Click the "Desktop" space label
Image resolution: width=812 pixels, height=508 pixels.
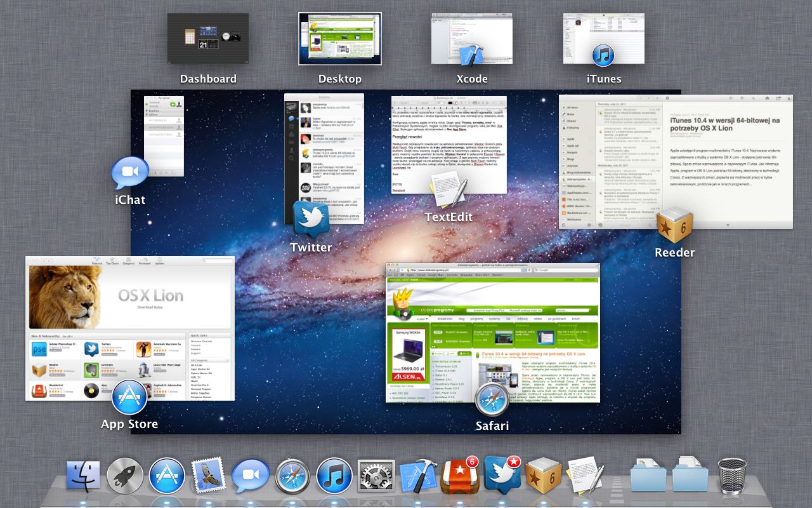340,79
